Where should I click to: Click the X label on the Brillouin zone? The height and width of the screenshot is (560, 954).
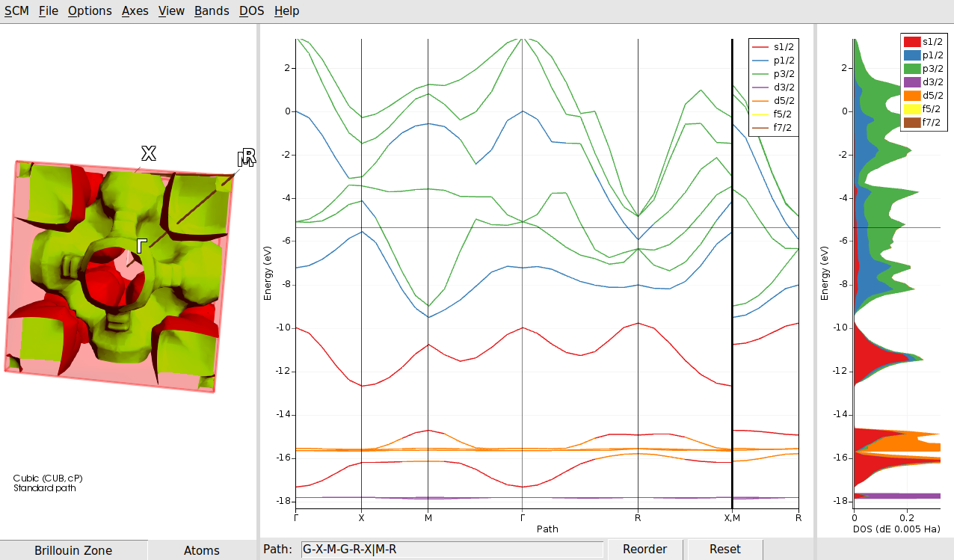149,153
